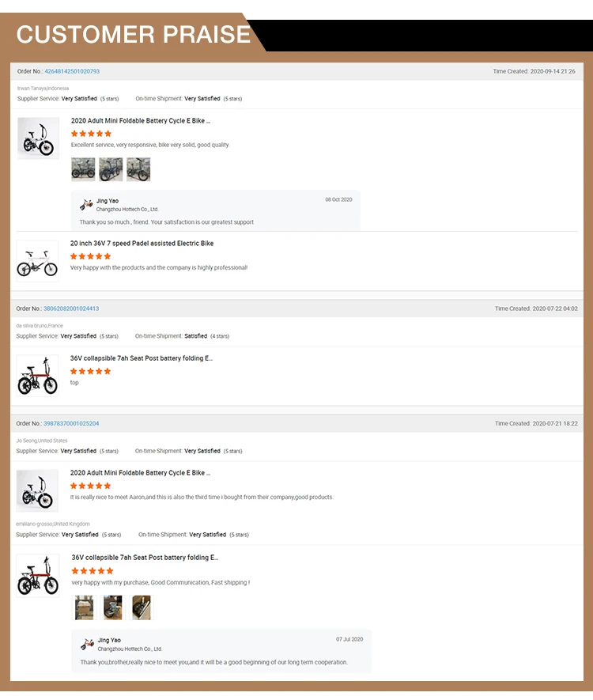Open third package photo in emiliano grosso's review
593x700 pixels.
point(141,607)
